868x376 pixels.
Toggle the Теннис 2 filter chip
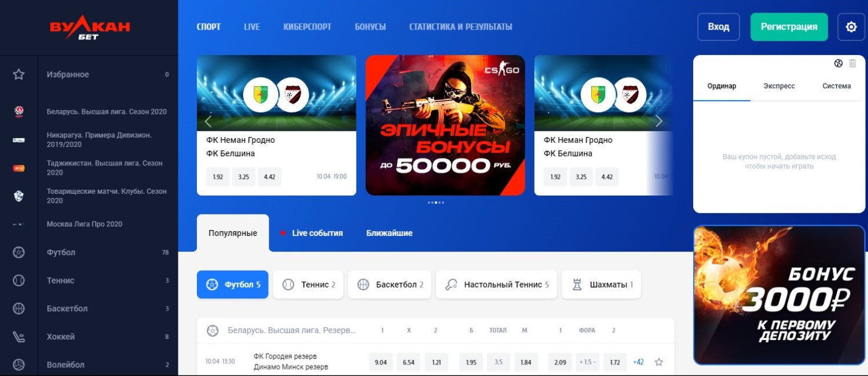[308, 285]
